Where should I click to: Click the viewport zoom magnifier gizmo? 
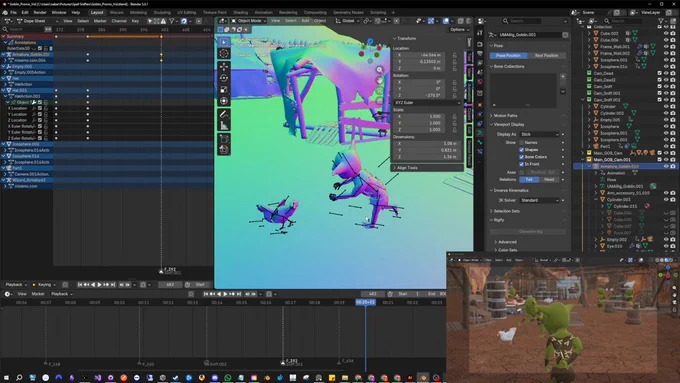coord(379,69)
